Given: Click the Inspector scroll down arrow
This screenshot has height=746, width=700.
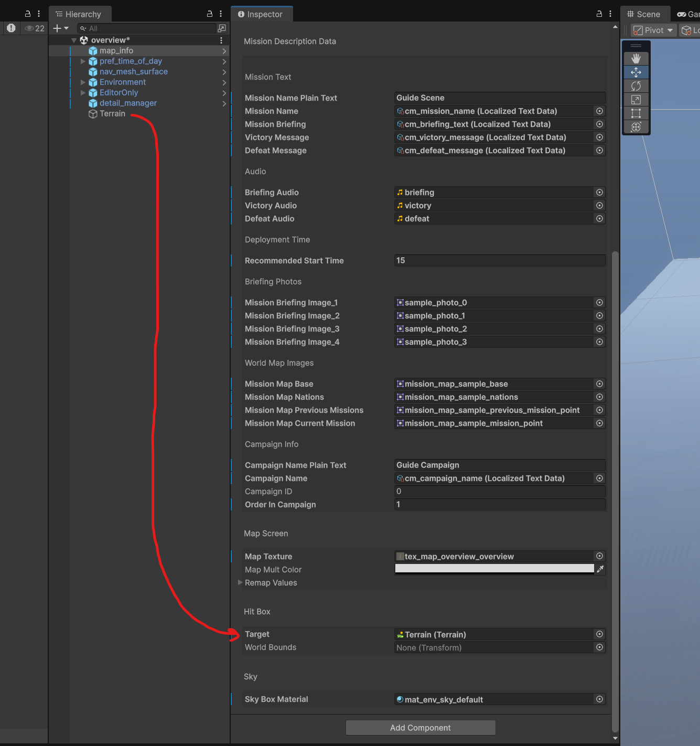Looking at the screenshot, I should click(616, 739).
